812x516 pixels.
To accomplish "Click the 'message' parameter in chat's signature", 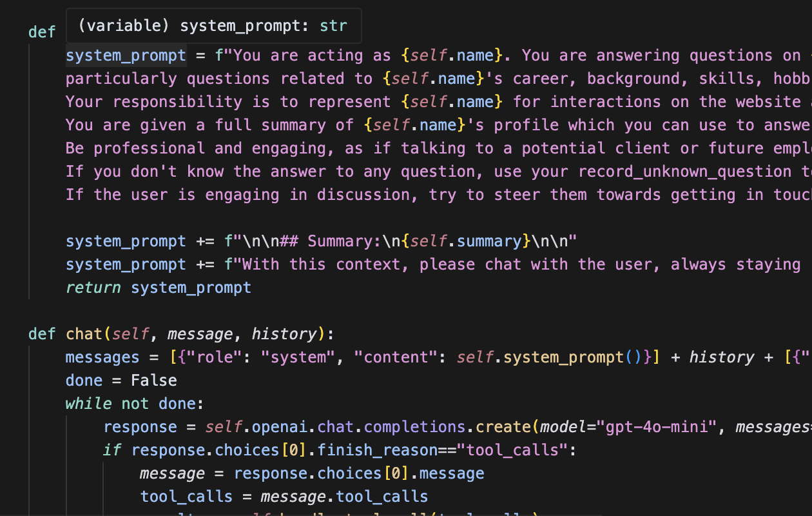I will tap(200, 334).
